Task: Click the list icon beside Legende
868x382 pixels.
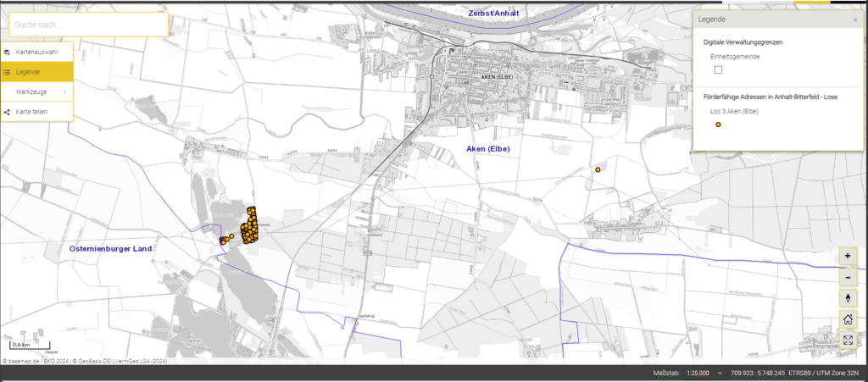Action: (x=7, y=72)
